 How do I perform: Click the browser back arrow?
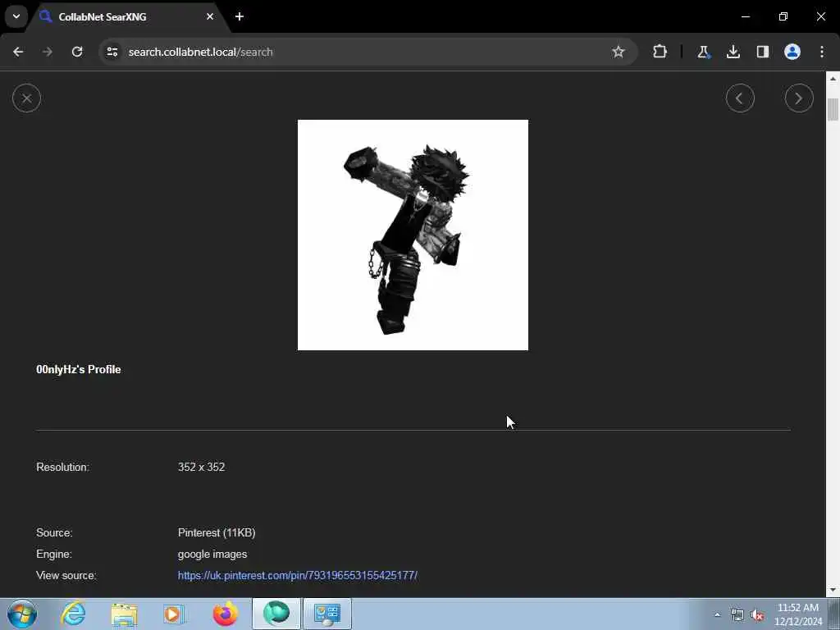click(x=18, y=52)
